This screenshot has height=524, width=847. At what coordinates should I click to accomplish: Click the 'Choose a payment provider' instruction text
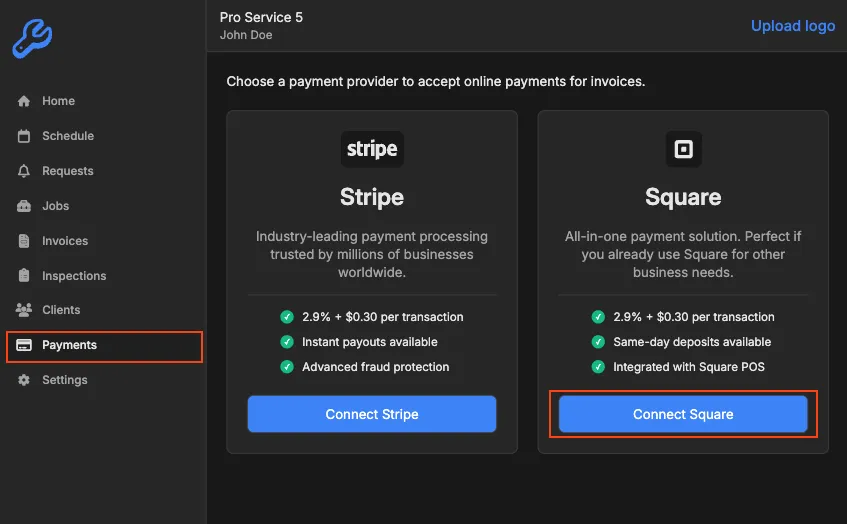pos(436,82)
